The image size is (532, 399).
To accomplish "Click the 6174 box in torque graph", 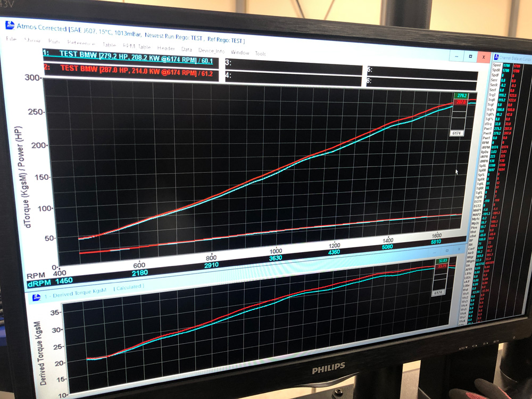I will point(438,293).
